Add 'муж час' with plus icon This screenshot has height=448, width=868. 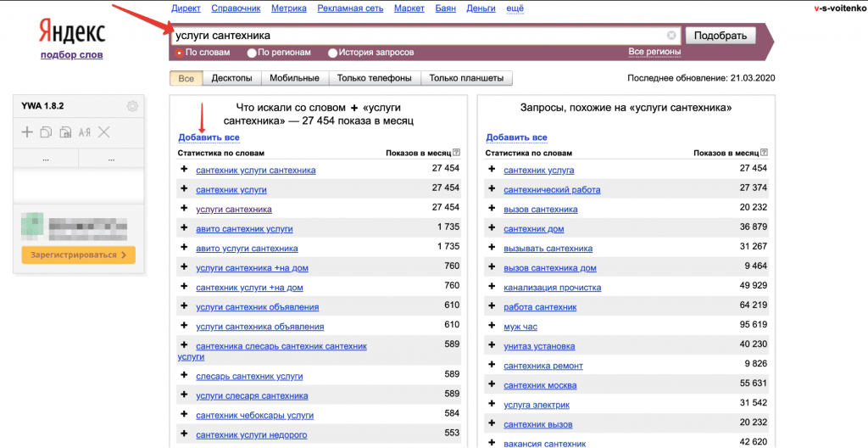coord(492,326)
